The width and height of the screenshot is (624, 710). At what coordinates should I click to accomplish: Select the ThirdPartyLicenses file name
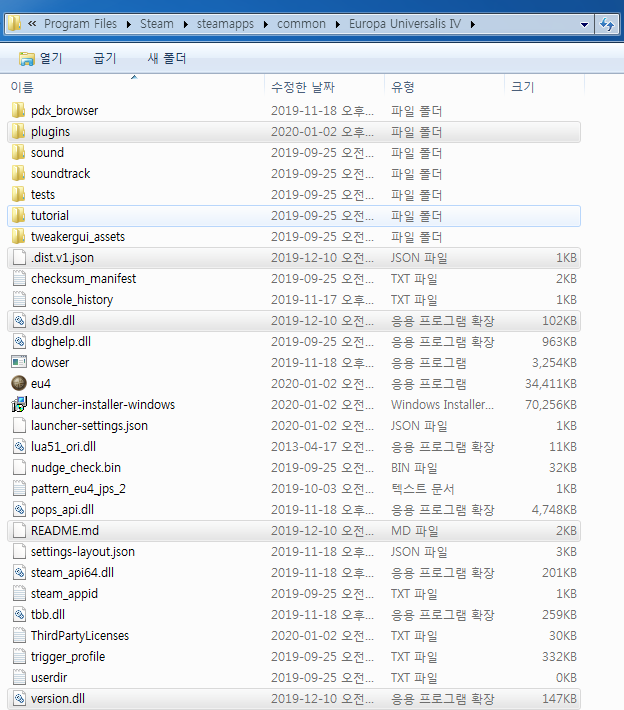click(80, 636)
